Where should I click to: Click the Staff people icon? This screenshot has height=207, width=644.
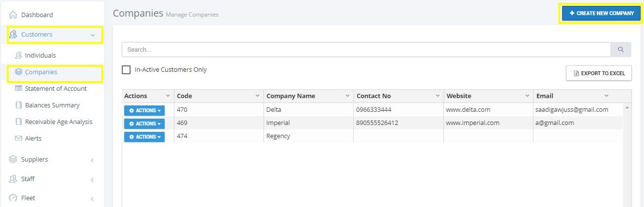(x=13, y=179)
